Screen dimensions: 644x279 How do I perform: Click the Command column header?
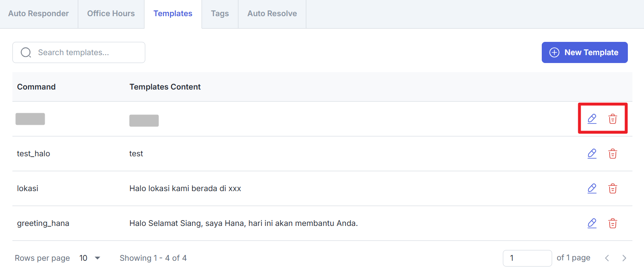[x=36, y=87]
